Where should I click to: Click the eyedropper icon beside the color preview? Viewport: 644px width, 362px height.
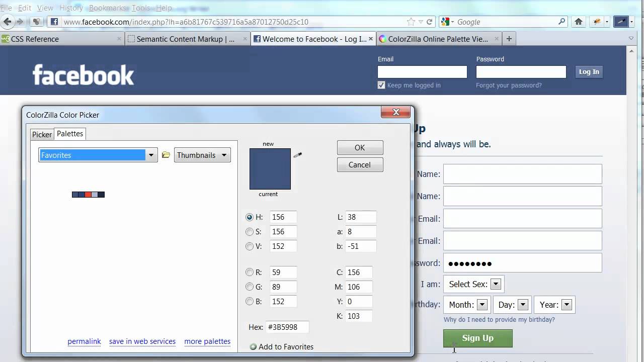pos(297,155)
